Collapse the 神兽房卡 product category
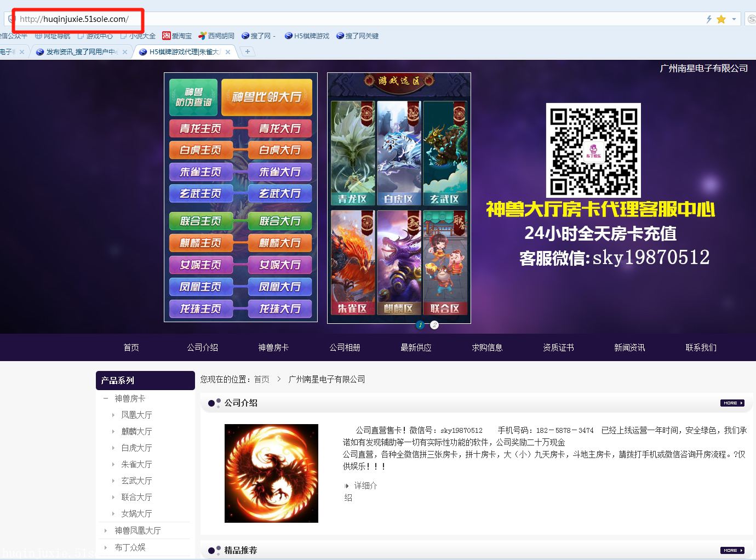This screenshot has width=756, height=560. (106, 398)
